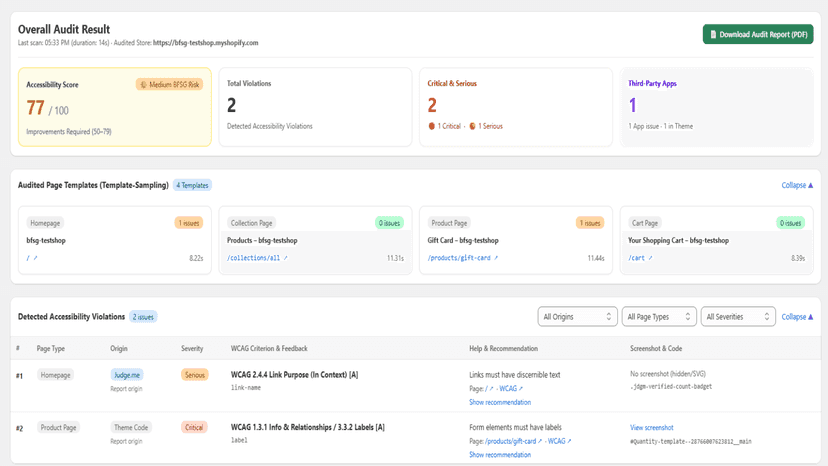
Task: Open WCAG link in violation #2 row
Action: 559,441
